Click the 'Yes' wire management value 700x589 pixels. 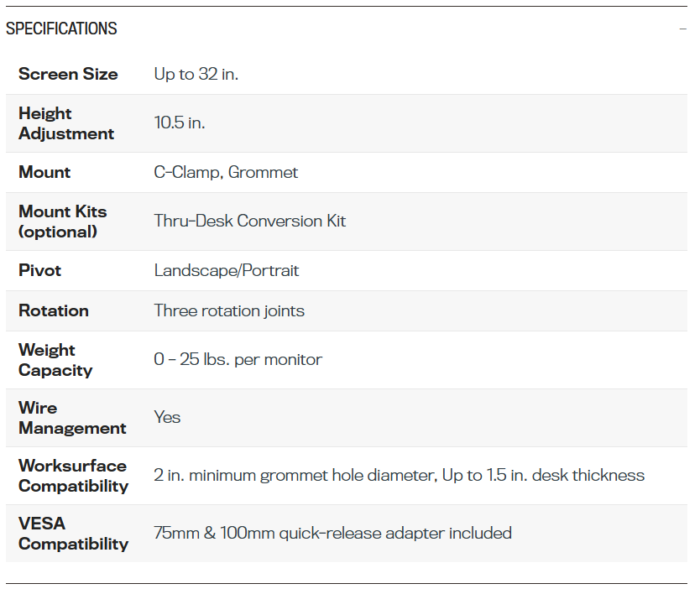coord(167,417)
